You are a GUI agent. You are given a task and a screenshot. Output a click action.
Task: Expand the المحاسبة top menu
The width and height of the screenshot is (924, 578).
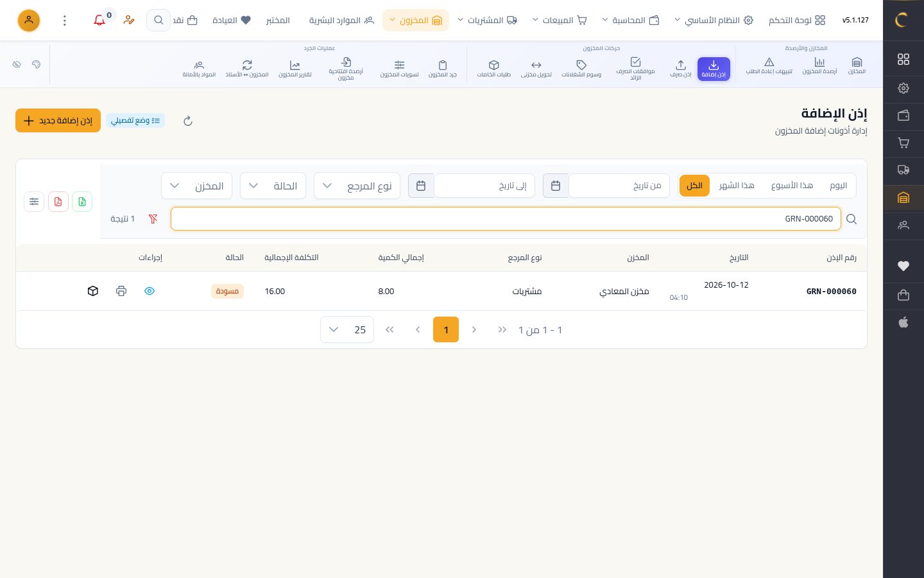click(x=631, y=21)
